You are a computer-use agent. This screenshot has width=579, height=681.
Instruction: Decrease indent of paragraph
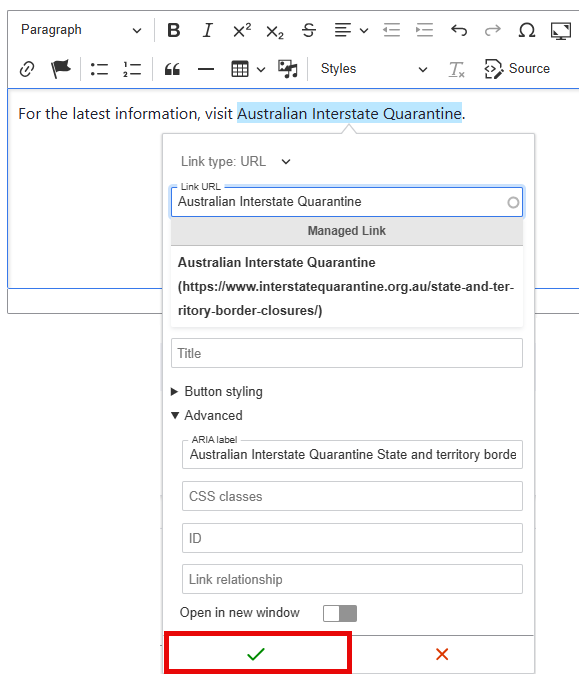point(391,30)
